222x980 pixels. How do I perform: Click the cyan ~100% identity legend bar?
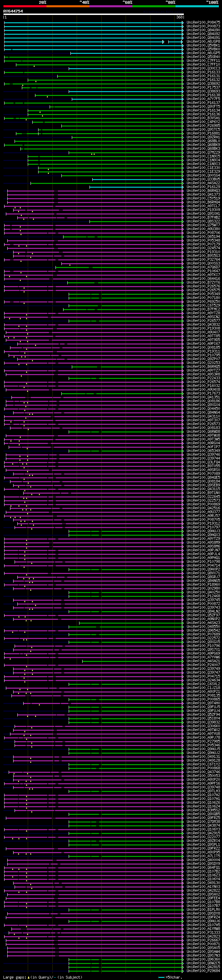(x=197, y=6)
